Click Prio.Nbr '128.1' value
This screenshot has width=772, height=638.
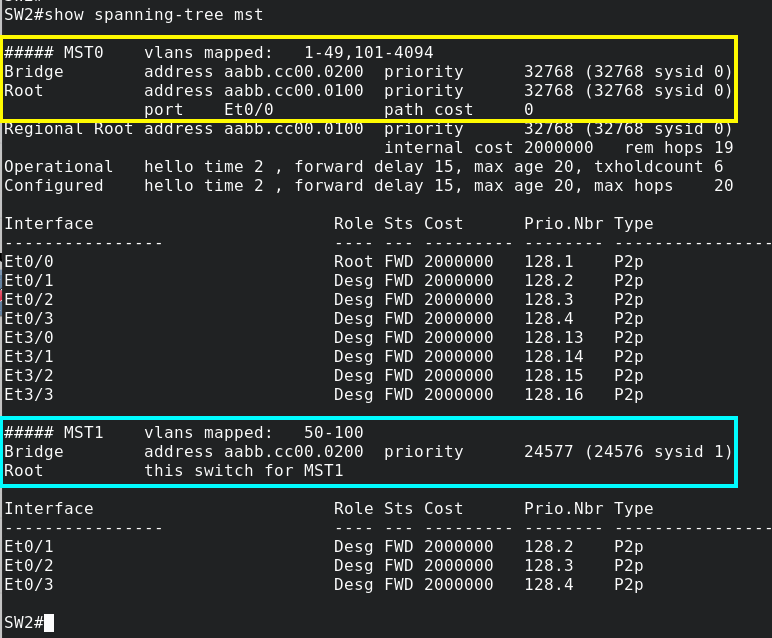pyautogui.click(x=548, y=261)
